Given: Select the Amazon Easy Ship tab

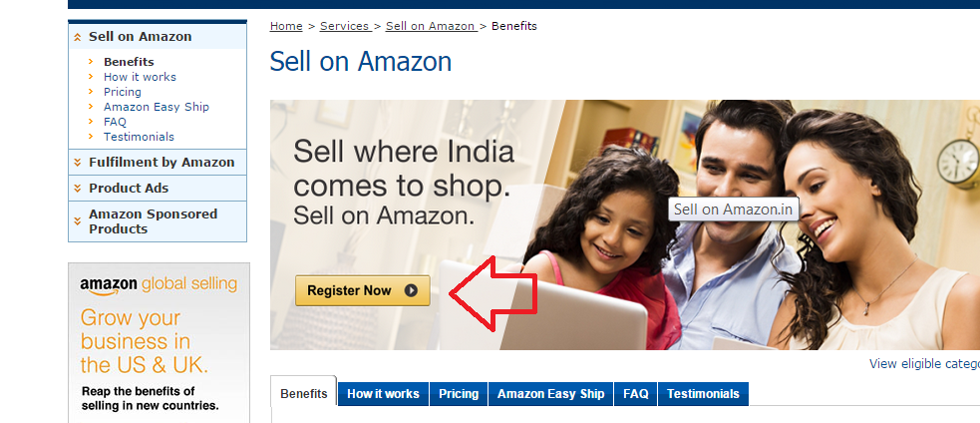Looking at the screenshot, I should tap(551, 394).
